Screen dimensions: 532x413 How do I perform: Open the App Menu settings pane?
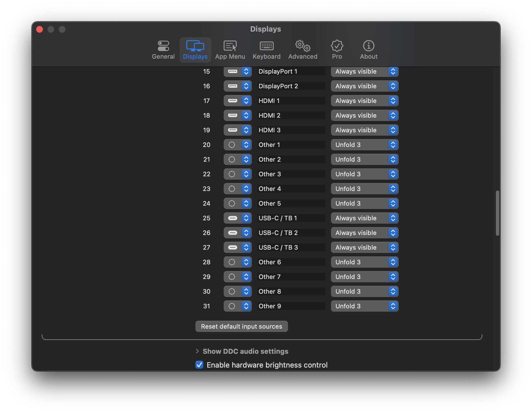(x=230, y=50)
